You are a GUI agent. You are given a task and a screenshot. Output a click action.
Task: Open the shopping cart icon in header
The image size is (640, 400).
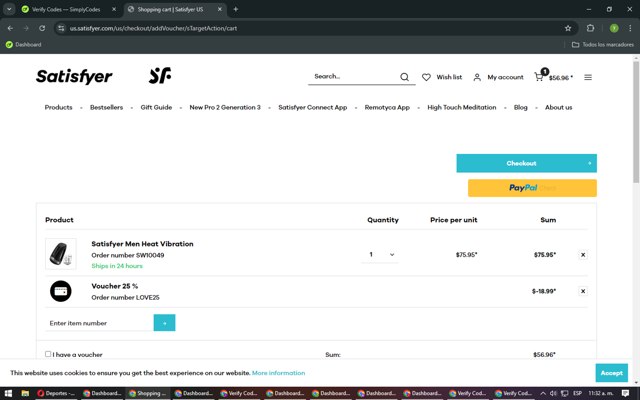(539, 77)
